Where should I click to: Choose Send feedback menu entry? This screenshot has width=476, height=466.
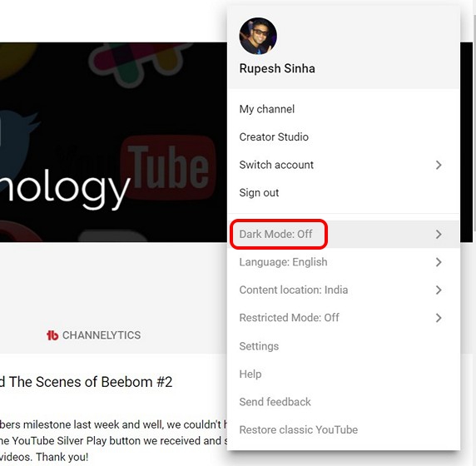coord(344,402)
